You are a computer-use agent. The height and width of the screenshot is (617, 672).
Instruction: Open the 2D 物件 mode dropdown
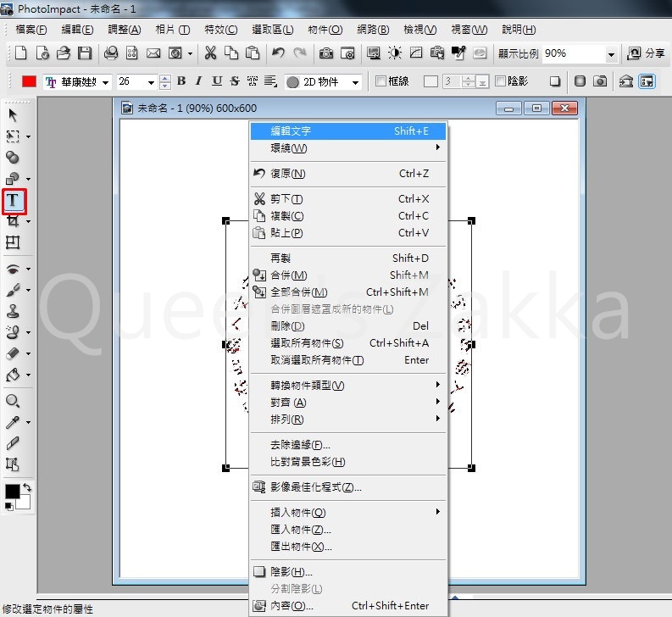point(355,82)
